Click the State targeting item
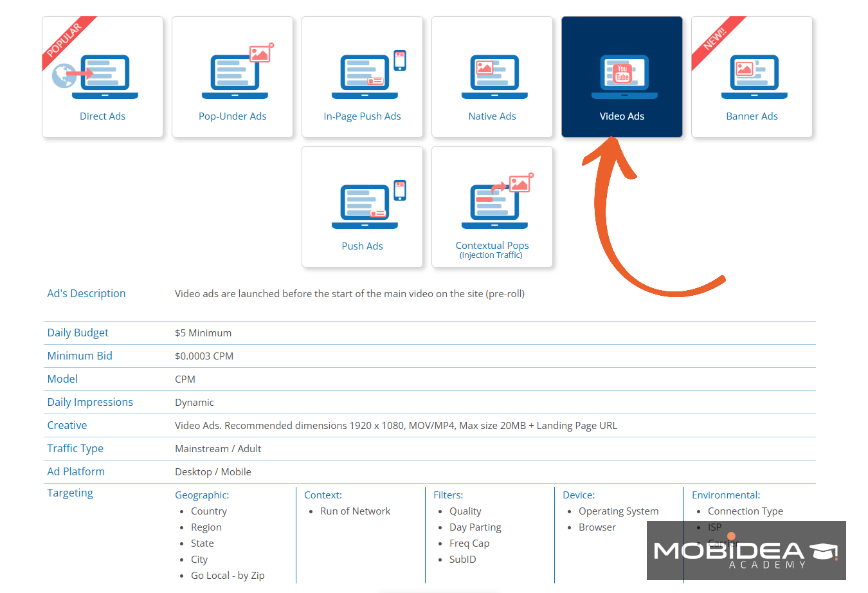The height and width of the screenshot is (593, 868). tap(203, 543)
